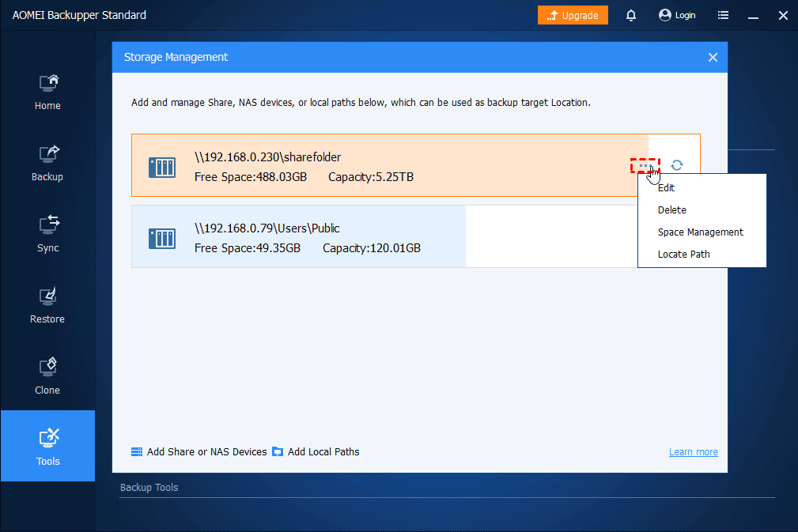Click the NAS icon for 192.168.0.79
Image resolution: width=798 pixels, height=532 pixels.
tap(162, 238)
